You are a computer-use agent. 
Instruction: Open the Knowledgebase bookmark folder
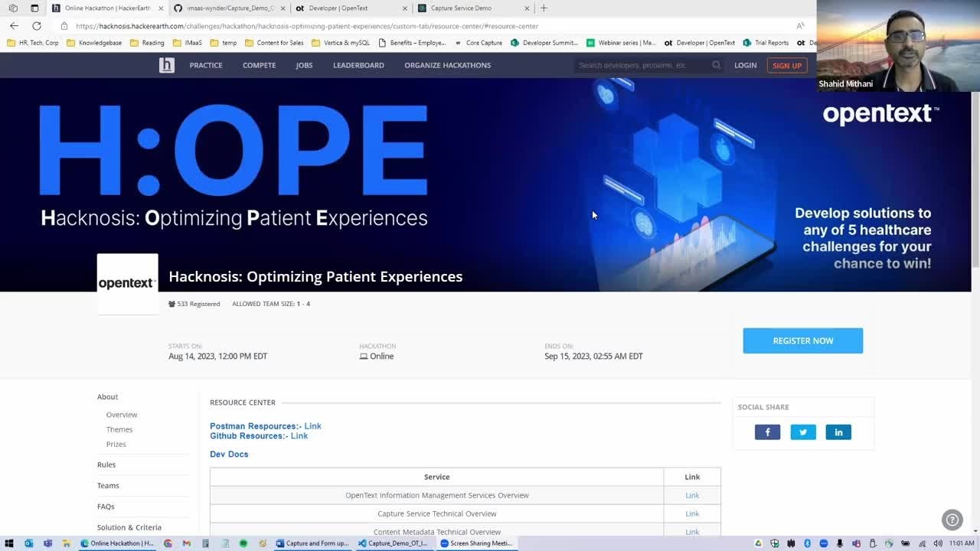point(93,43)
